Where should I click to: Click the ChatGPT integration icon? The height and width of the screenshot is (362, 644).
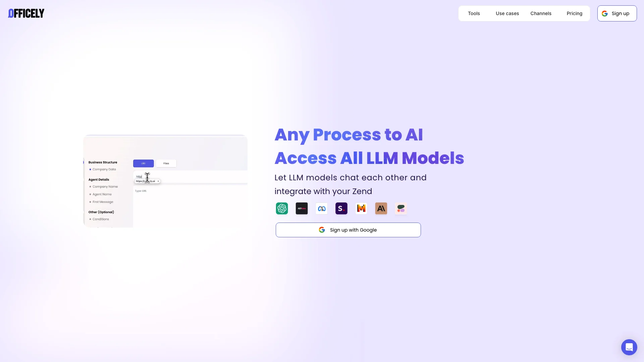[x=282, y=208]
